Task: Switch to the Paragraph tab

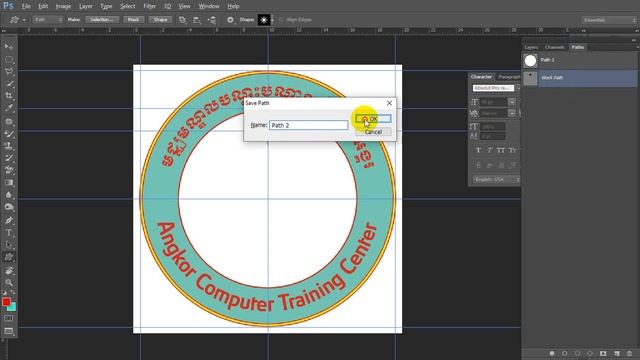Action: (x=509, y=77)
